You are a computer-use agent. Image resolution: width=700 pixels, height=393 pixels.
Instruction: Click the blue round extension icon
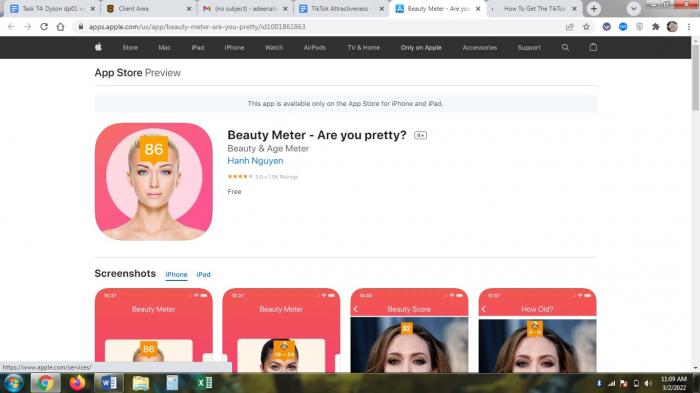623,27
